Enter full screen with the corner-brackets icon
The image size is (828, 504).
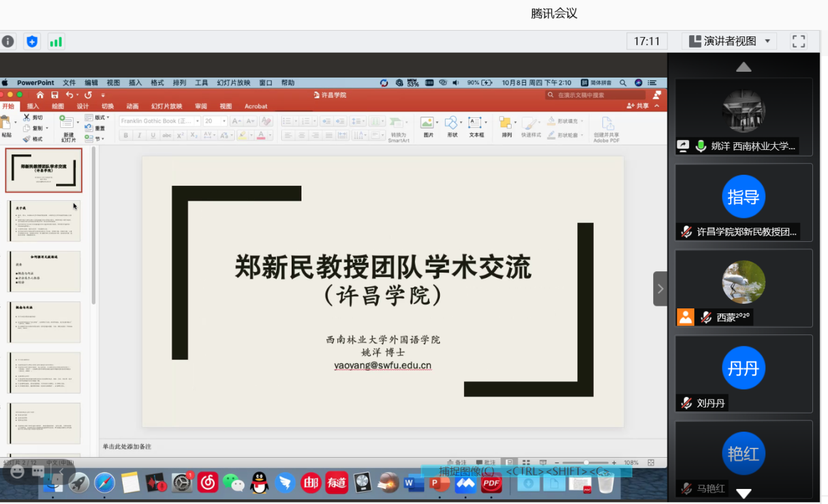[799, 42]
